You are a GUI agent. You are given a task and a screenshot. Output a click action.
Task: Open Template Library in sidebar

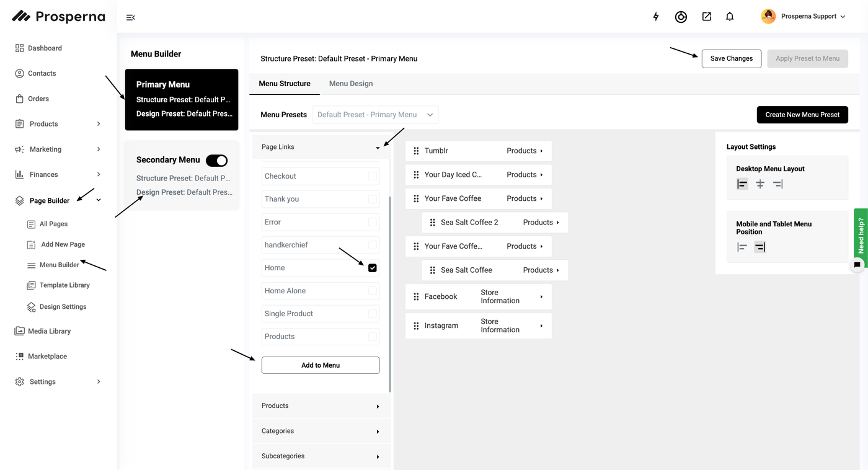(64, 285)
